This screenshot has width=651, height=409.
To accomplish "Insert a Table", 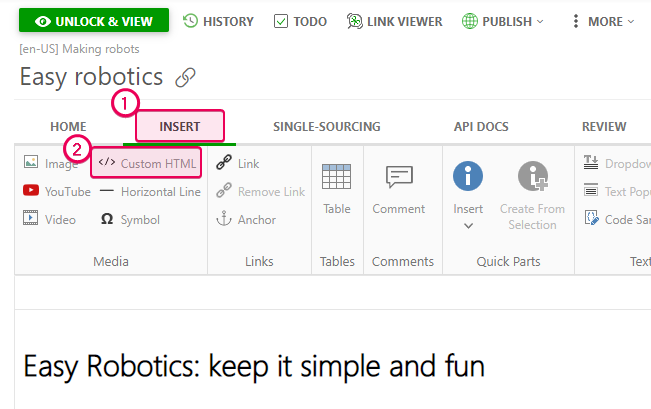I will 337,189.
